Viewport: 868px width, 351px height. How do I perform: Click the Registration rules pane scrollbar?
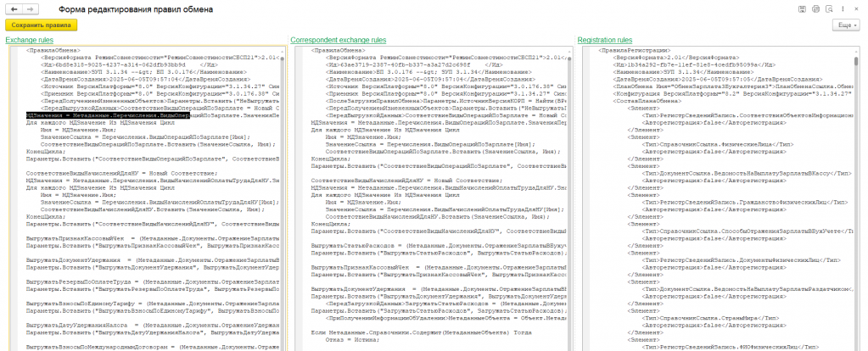tap(856, 199)
